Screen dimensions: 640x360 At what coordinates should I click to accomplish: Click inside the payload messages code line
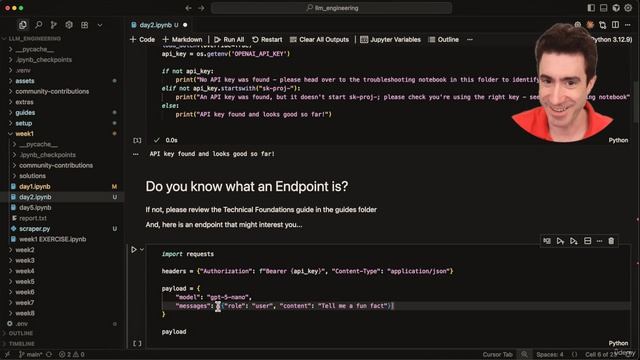point(284,306)
